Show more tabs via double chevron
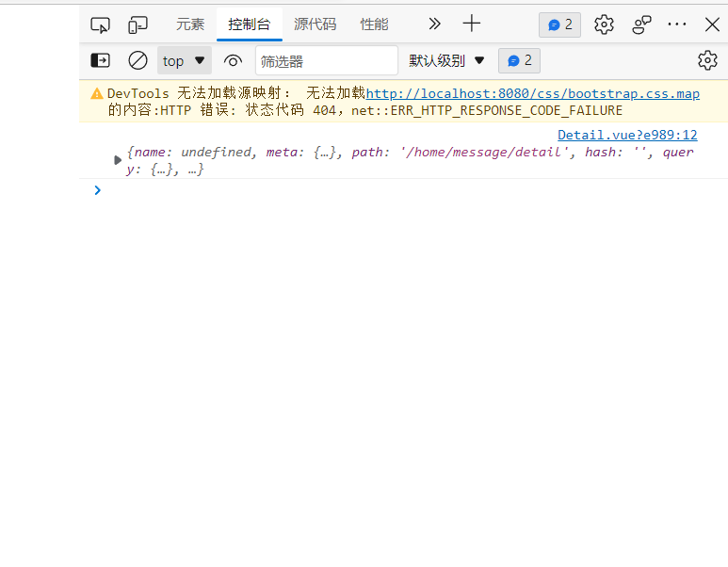 pyautogui.click(x=434, y=24)
